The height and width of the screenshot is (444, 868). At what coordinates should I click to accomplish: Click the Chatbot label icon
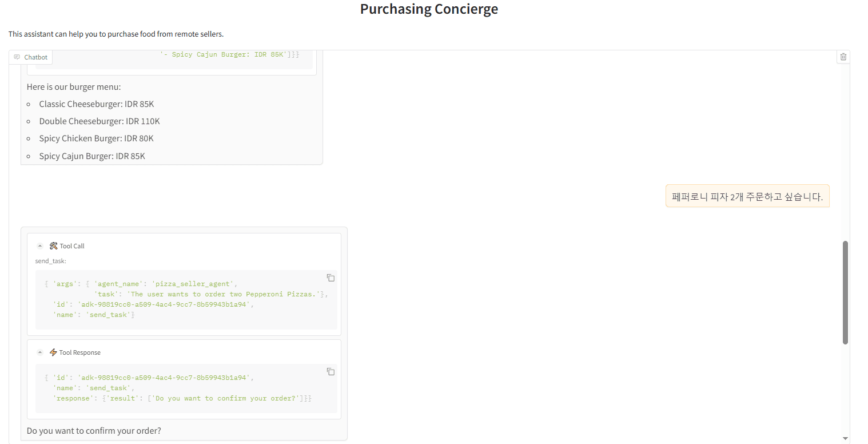click(17, 57)
